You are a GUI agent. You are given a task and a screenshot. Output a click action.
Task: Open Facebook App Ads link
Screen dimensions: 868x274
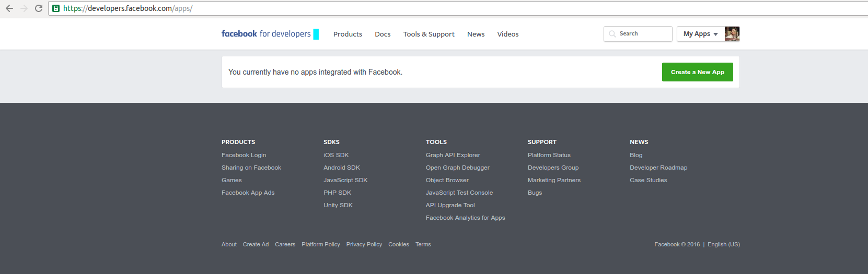pyautogui.click(x=248, y=193)
